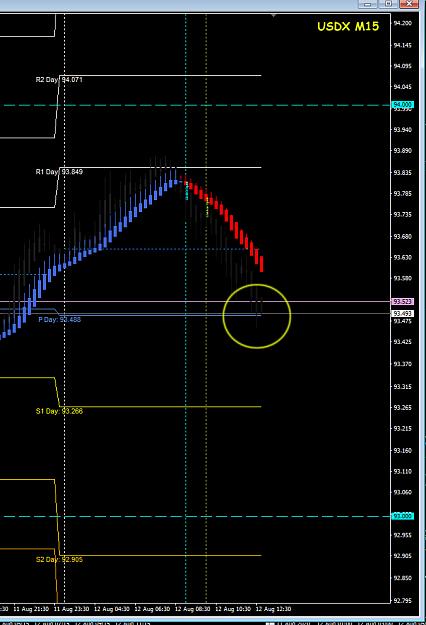Click the chart shift triangle marker at top

click(x=273, y=16)
